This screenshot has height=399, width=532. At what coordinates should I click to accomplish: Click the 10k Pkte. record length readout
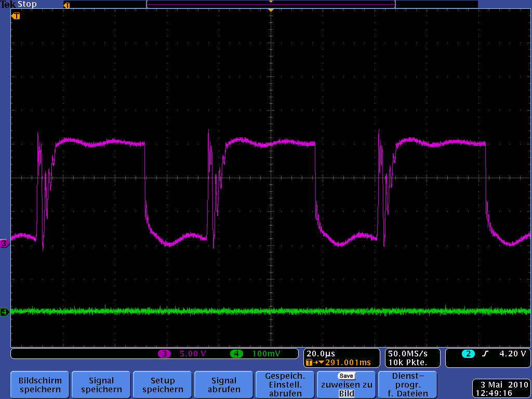(407, 362)
